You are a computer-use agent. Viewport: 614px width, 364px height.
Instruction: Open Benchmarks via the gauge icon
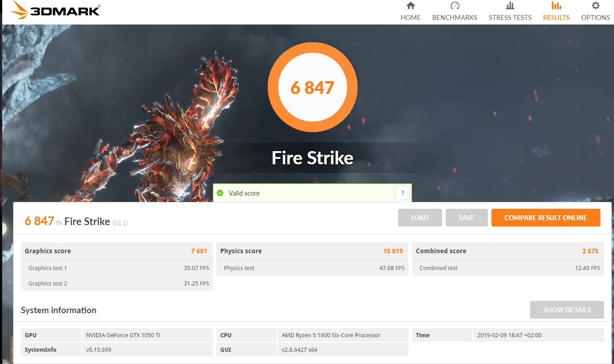tap(454, 6)
